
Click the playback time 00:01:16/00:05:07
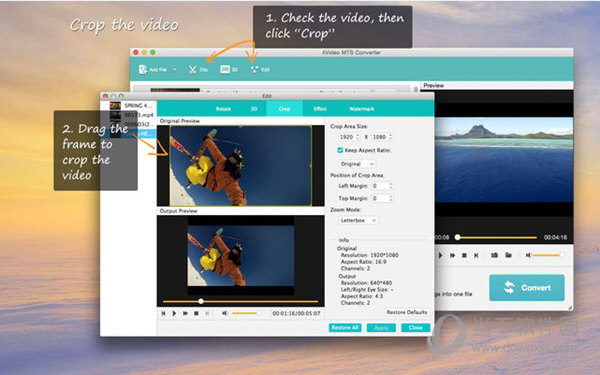click(296, 313)
